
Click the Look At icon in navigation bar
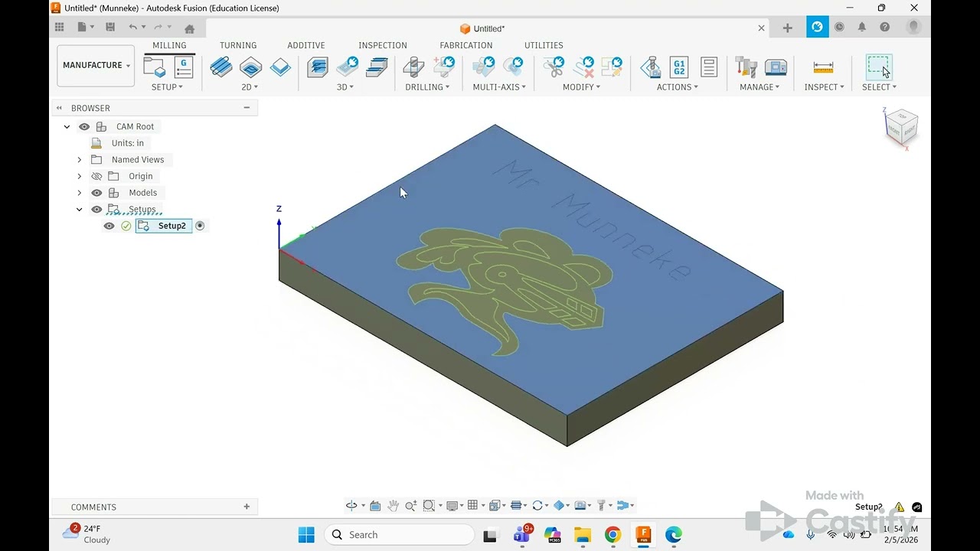click(x=375, y=505)
